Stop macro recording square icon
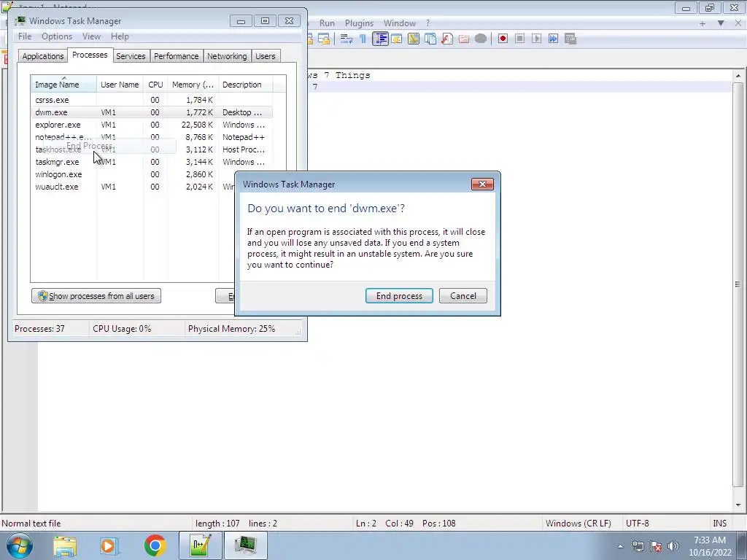Viewport: 747px width, 560px height. click(519, 39)
